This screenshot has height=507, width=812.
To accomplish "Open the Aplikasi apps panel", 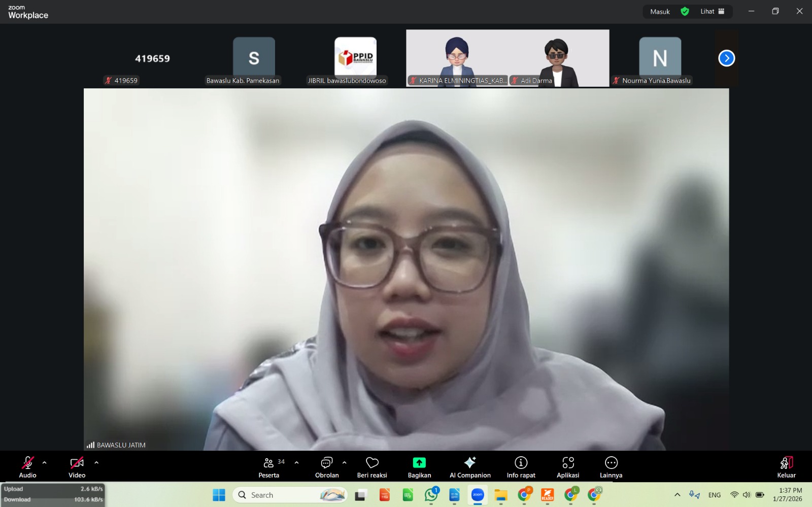I will (568, 466).
